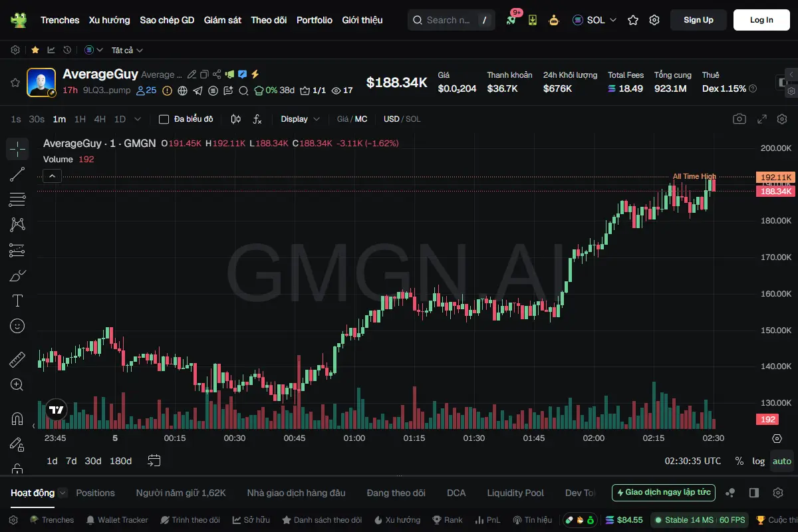
Task: Expand more timeframe options chevron
Action: point(138,119)
